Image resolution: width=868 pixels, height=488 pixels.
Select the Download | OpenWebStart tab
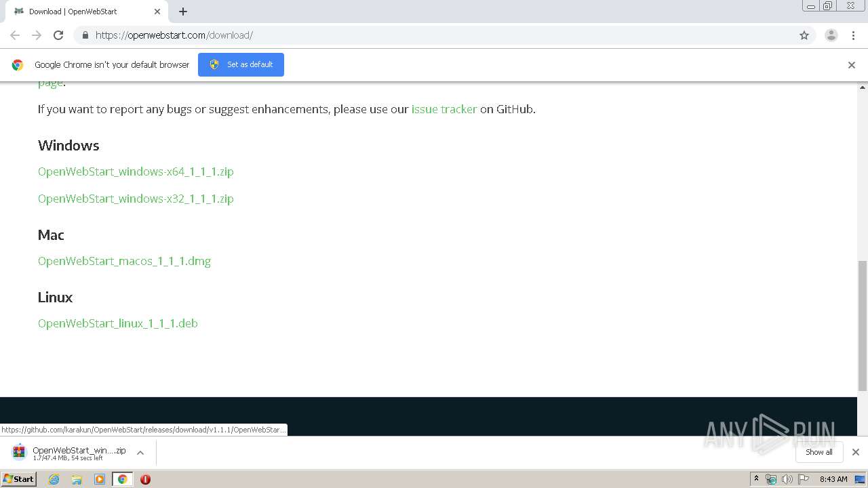pos(86,12)
